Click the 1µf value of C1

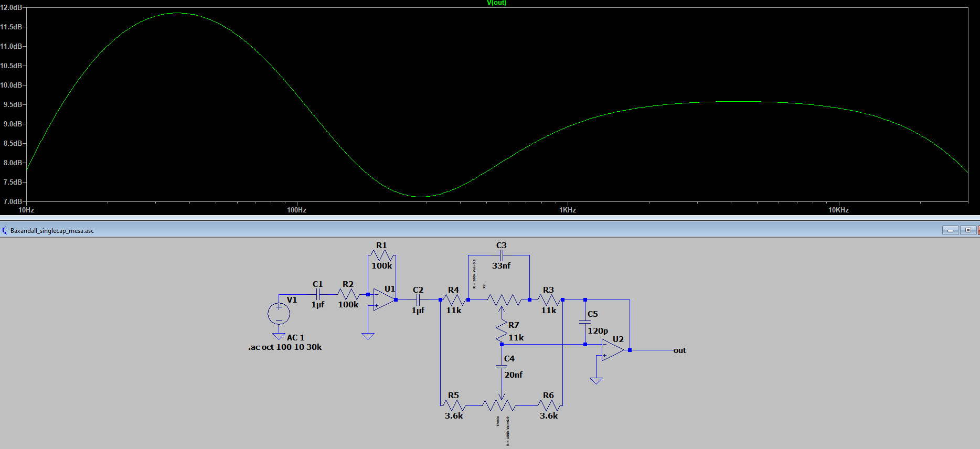[x=318, y=305]
